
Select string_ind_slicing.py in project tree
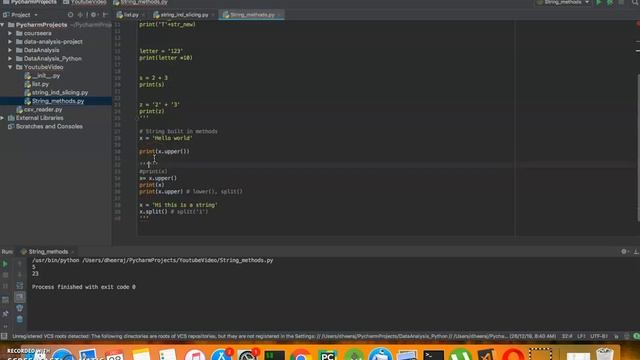(56, 93)
